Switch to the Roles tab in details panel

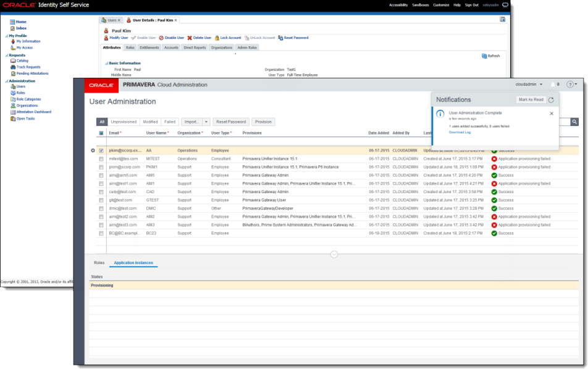99,263
